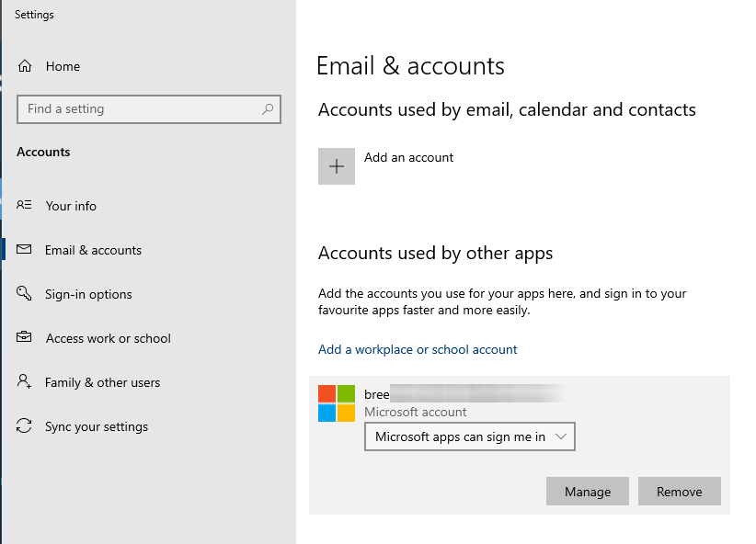Click the Microsoft logo of the account
This screenshot has width=756, height=544.
tap(337, 403)
